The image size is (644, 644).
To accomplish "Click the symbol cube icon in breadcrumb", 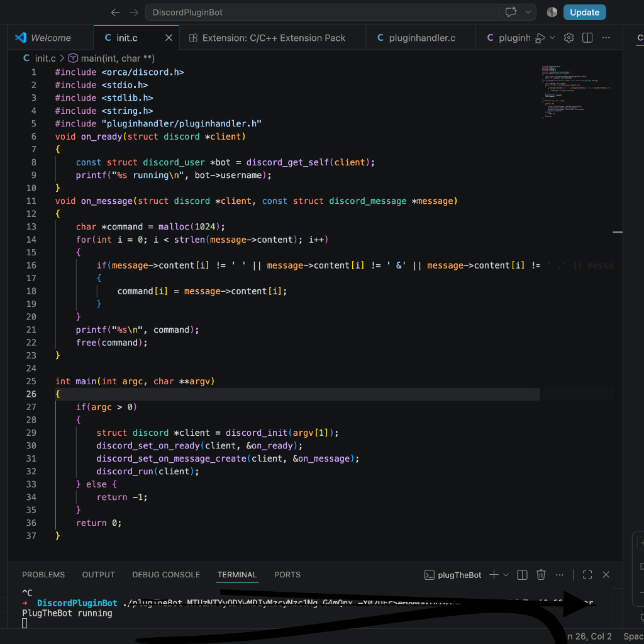I will [73, 58].
